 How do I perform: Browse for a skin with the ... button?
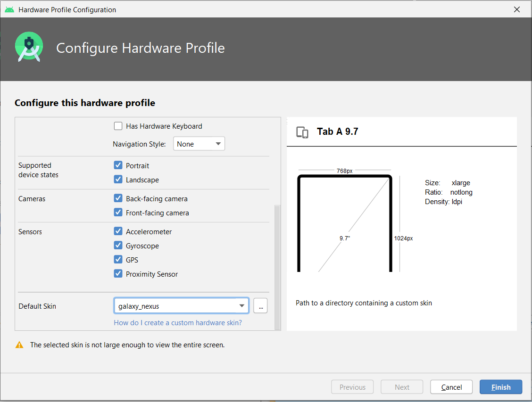point(260,306)
